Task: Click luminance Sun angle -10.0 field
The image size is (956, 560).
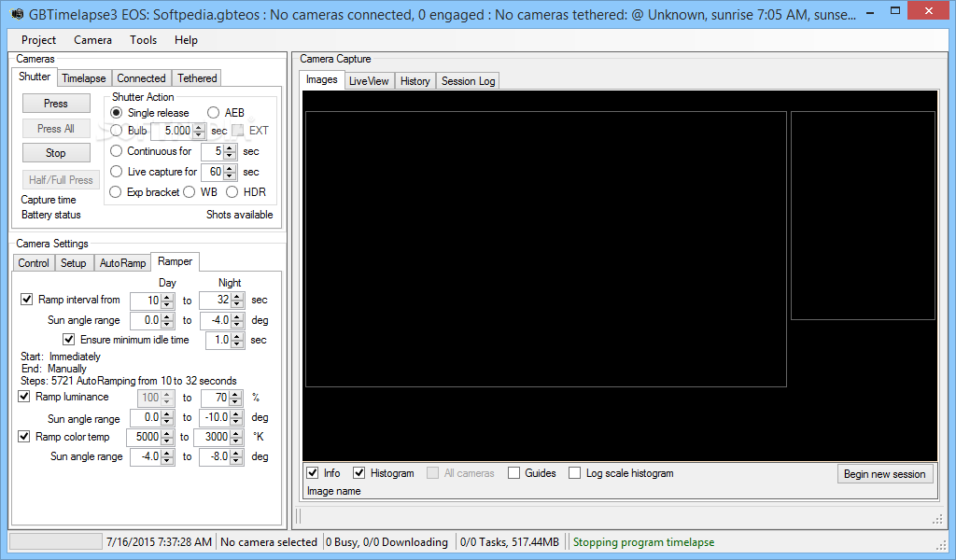Action: click(x=222, y=417)
